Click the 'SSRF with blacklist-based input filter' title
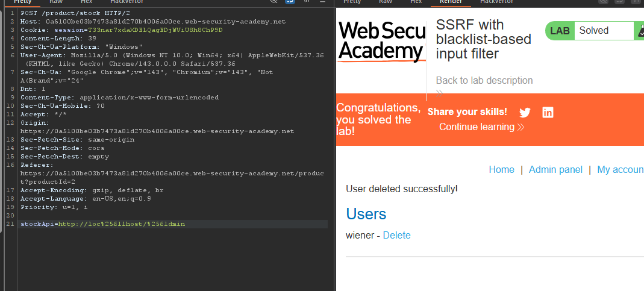 pyautogui.click(x=483, y=39)
